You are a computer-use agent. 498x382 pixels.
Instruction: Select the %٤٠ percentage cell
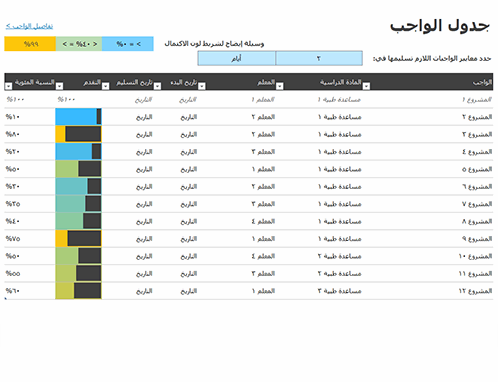[x=13, y=221]
